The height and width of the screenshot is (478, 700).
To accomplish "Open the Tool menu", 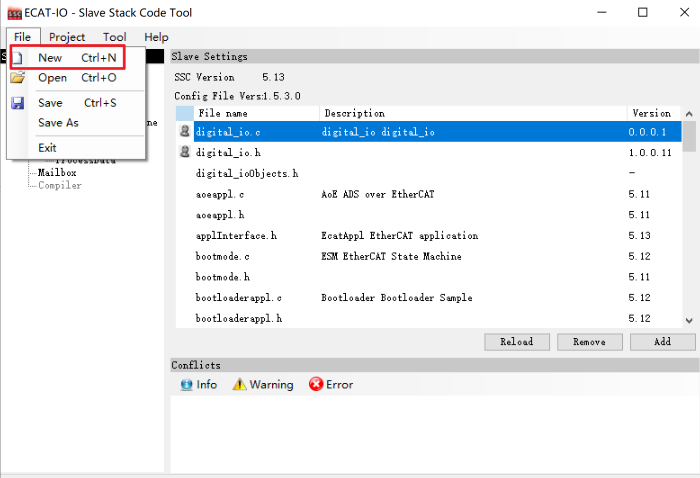I will [x=114, y=37].
